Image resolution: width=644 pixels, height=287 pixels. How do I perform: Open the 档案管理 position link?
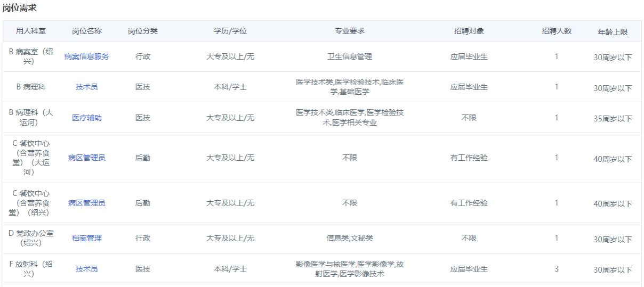(x=87, y=238)
